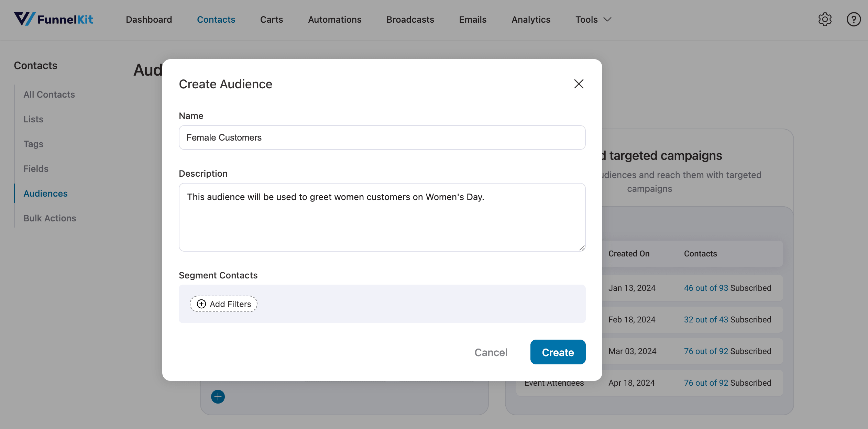This screenshot has height=429, width=868.
Task: Select Audiences in the sidebar
Action: (45, 194)
